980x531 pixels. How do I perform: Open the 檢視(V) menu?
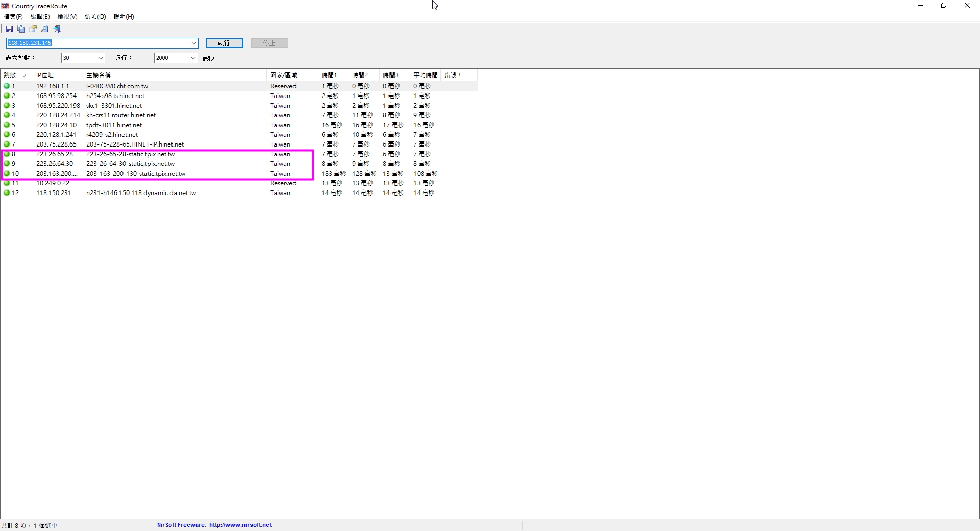tap(67, 17)
